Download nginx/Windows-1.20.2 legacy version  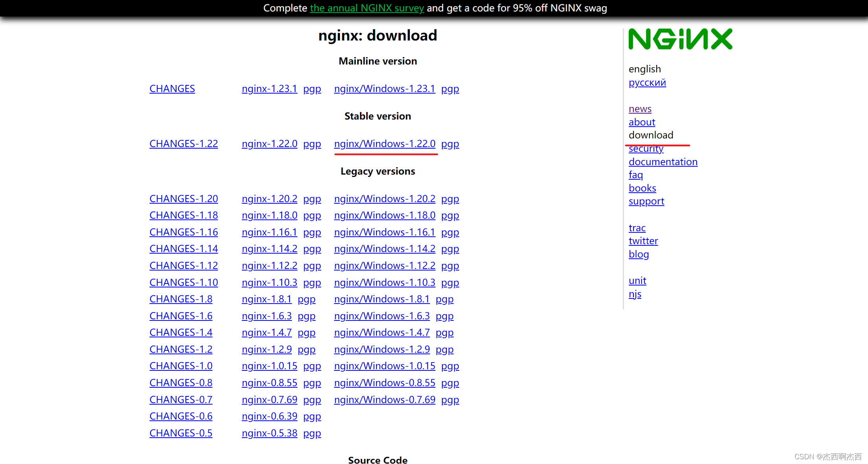click(384, 199)
